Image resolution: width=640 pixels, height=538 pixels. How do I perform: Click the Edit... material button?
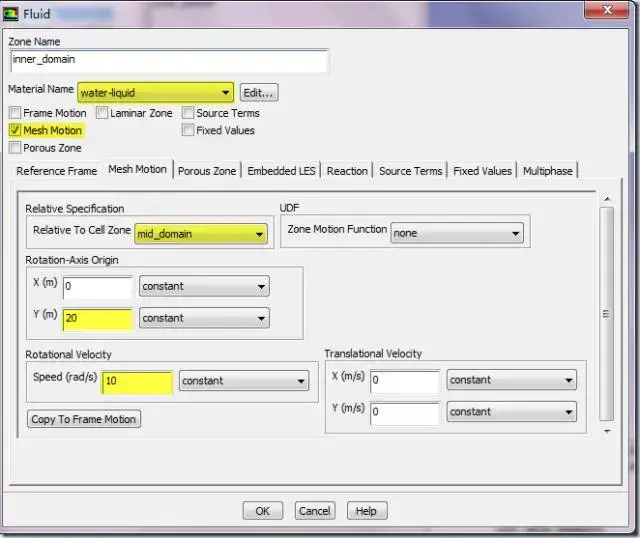click(258, 93)
